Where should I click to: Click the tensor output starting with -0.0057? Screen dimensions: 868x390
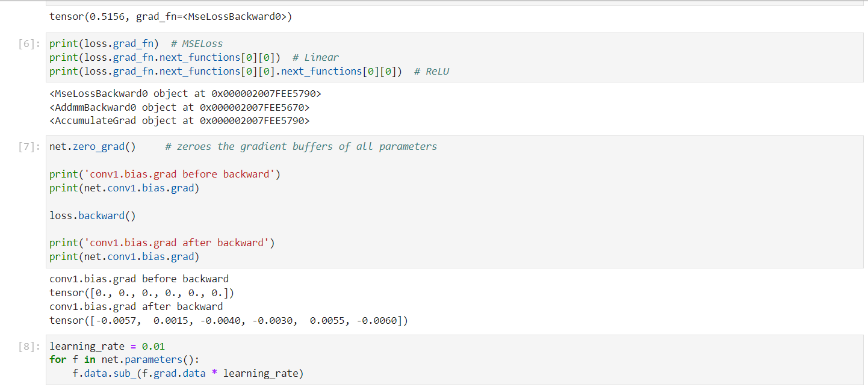(229, 321)
